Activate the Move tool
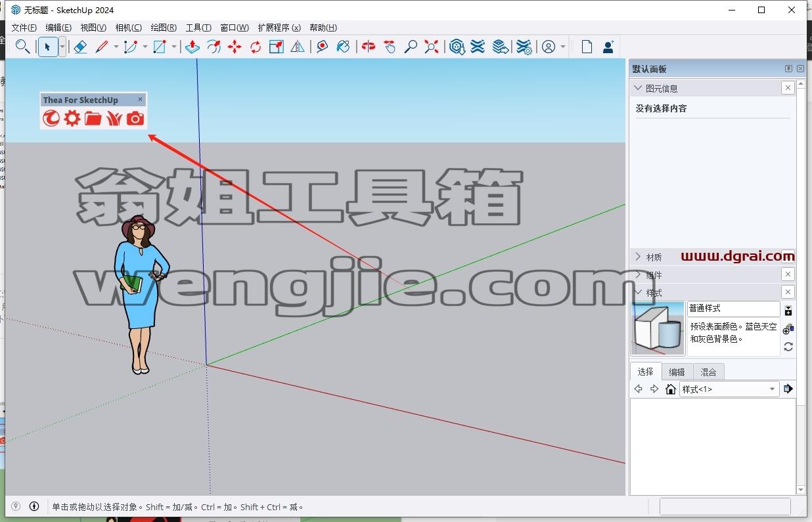This screenshot has width=812, height=522. (235, 47)
